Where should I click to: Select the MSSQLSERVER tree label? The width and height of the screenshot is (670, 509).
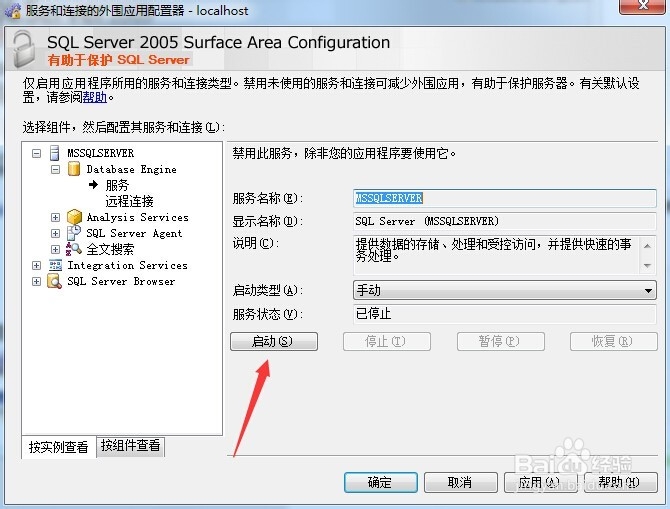(x=101, y=153)
